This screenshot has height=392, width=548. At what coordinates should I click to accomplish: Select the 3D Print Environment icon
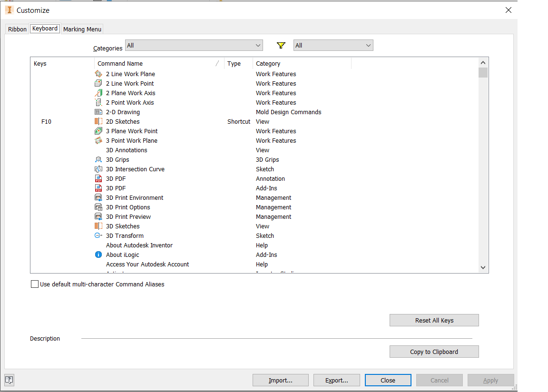click(x=98, y=197)
